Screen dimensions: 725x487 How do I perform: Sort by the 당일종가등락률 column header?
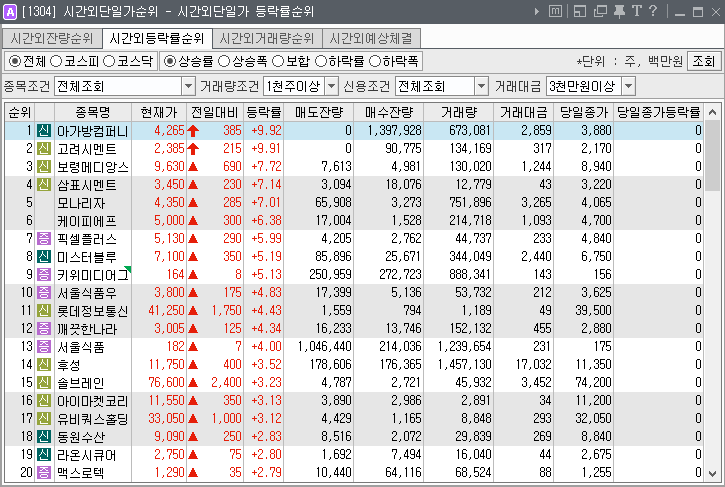point(658,112)
